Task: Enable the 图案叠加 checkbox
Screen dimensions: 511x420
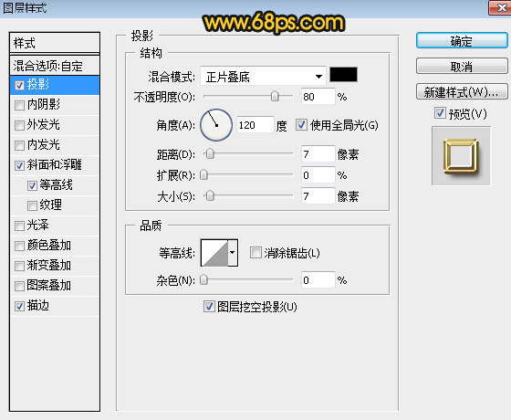Action: point(19,286)
